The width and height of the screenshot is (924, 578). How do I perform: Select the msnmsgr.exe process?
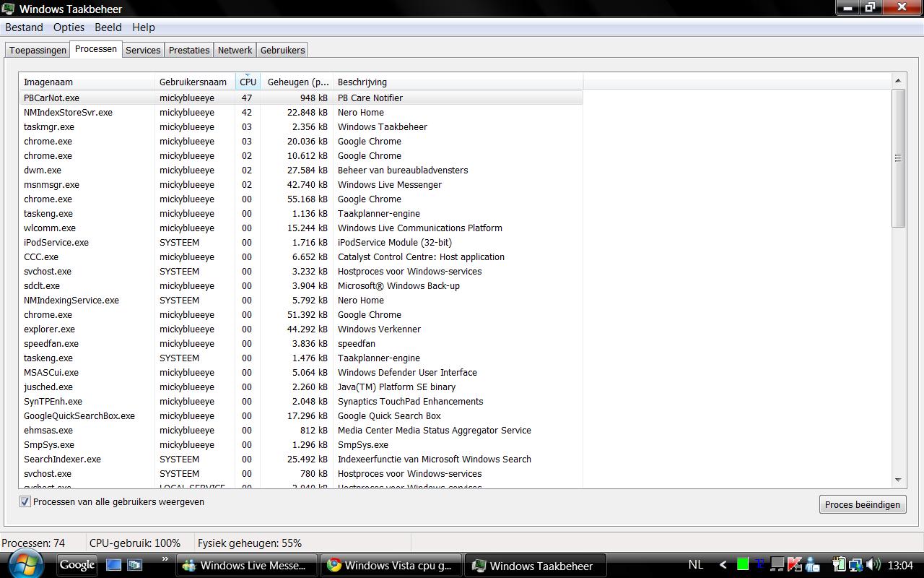tap(301, 184)
